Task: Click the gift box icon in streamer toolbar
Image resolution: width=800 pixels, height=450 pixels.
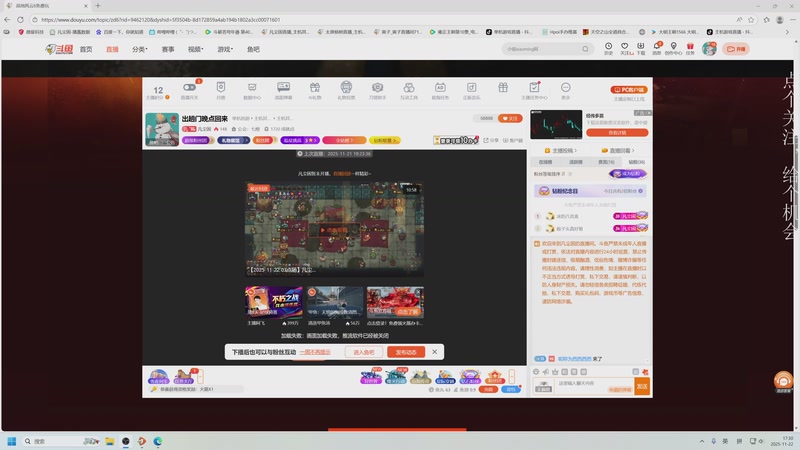Action: 503,87
